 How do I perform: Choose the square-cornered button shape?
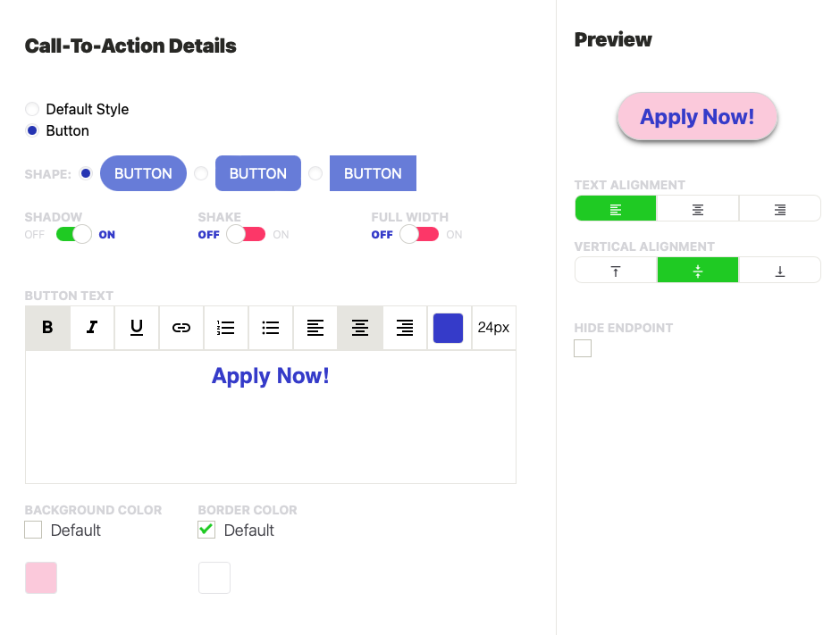[x=315, y=173]
